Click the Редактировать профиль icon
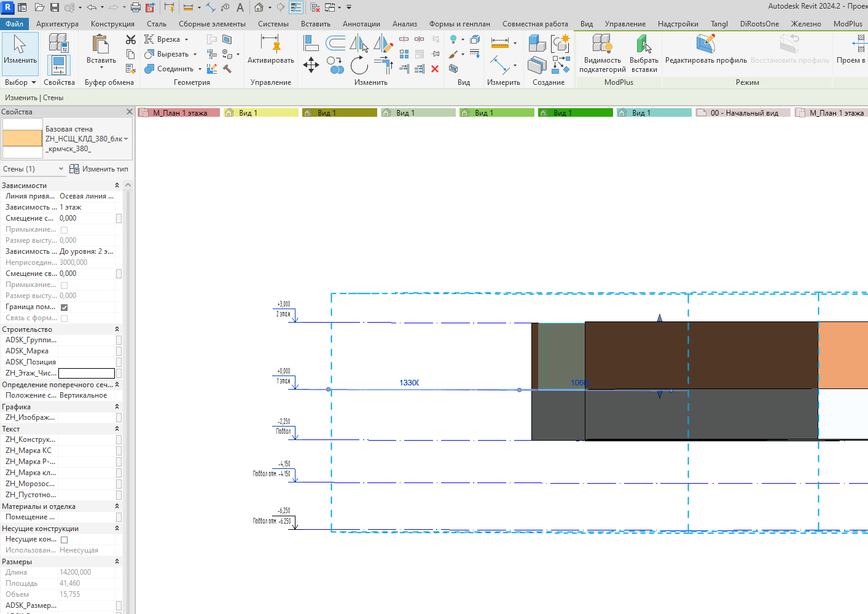The width and height of the screenshot is (868, 614). coord(706,44)
